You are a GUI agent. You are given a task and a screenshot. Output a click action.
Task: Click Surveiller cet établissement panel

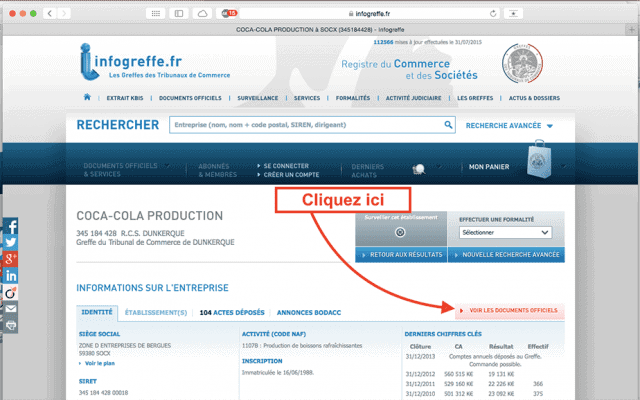401,229
